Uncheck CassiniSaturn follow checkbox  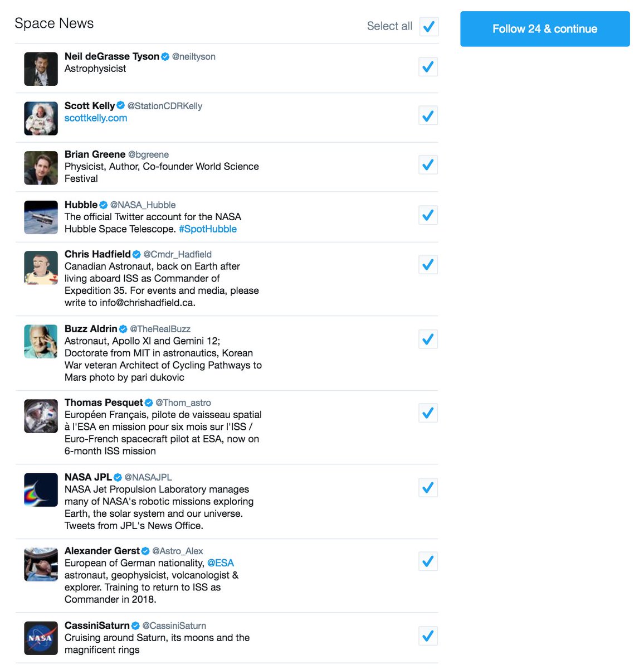[x=428, y=636]
